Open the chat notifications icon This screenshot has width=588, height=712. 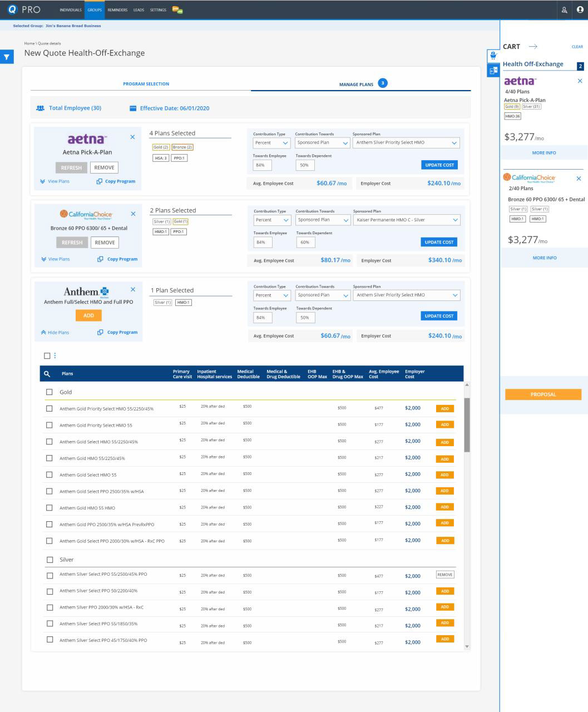click(x=177, y=10)
